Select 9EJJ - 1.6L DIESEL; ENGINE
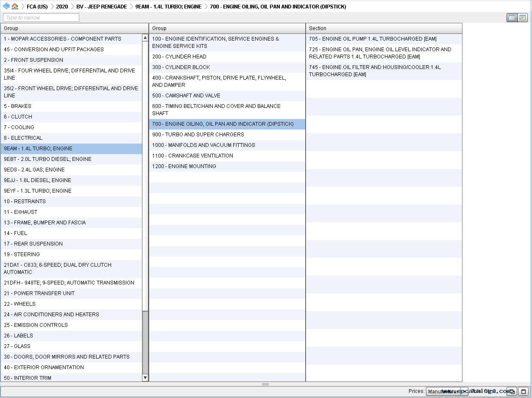The width and height of the screenshot is (532, 398). 71,180
